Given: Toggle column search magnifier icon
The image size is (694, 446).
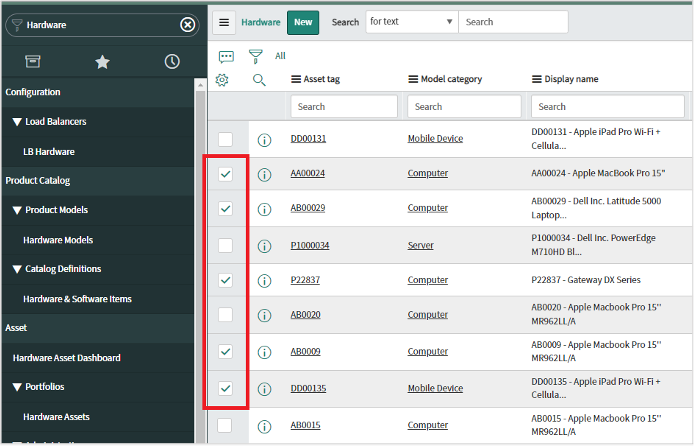Looking at the screenshot, I should coord(259,80).
